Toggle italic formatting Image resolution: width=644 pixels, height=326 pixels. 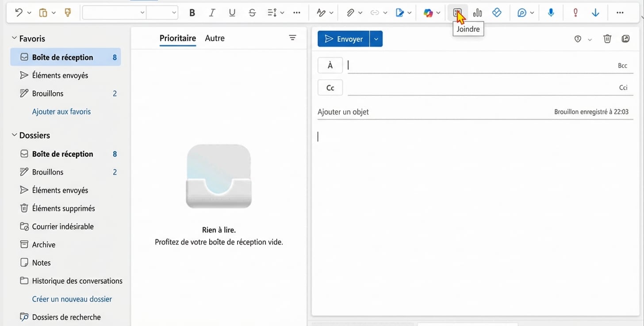click(x=212, y=13)
